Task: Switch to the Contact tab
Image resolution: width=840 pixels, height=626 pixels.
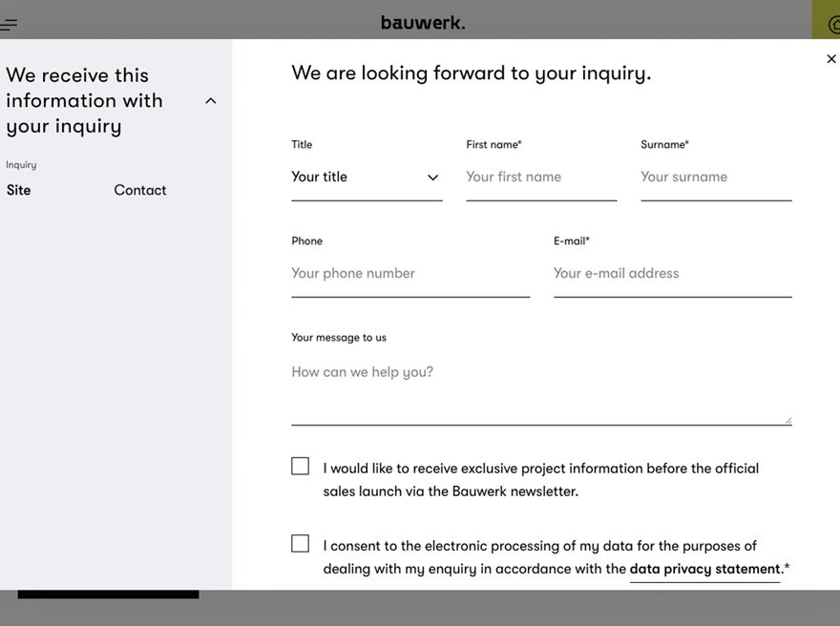Action: [139, 190]
